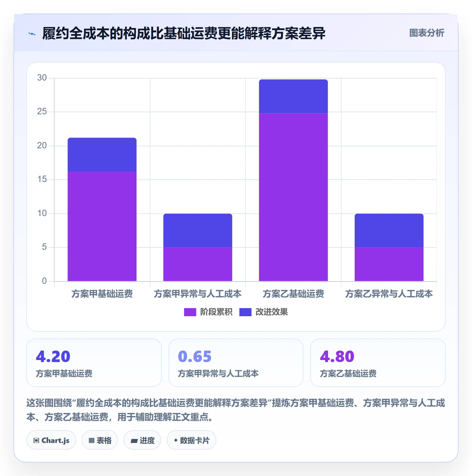The image size is (472, 476).
Task: Click the grid icon in the 表格 tag
Action: (x=91, y=441)
